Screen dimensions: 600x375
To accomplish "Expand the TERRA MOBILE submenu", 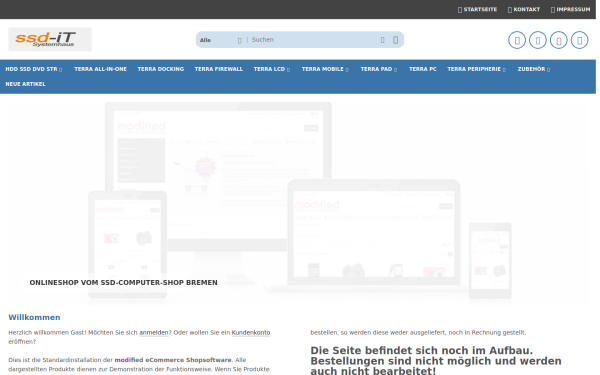I will [325, 69].
